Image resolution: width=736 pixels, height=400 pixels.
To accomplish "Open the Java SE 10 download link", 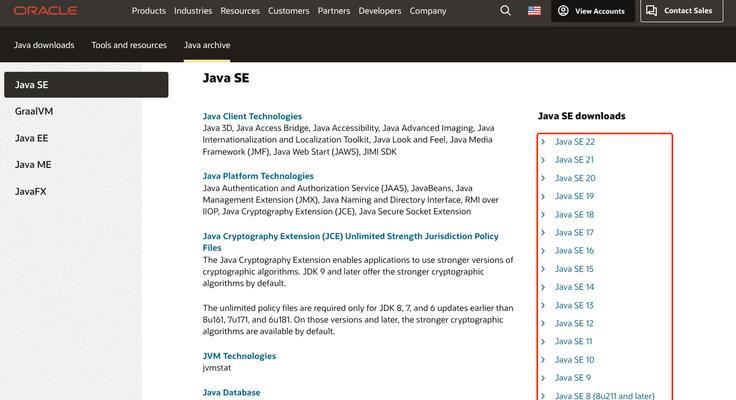I will click(575, 360).
